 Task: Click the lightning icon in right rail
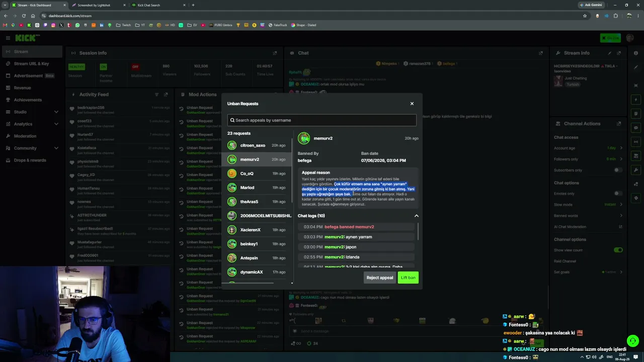pyautogui.click(x=636, y=100)
